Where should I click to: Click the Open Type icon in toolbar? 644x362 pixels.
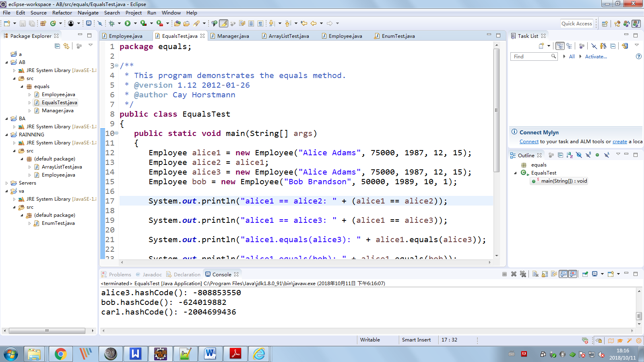[x=177, y=23]
